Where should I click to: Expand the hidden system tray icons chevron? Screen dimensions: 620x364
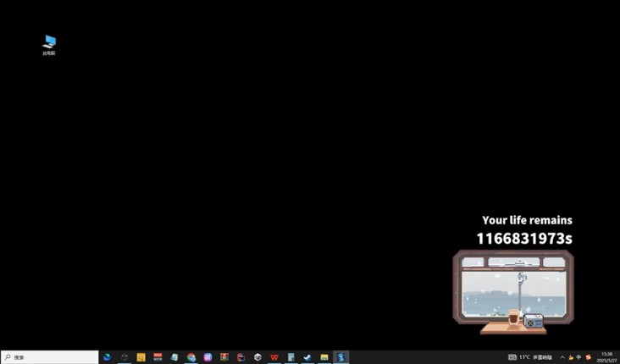[562, 357]
